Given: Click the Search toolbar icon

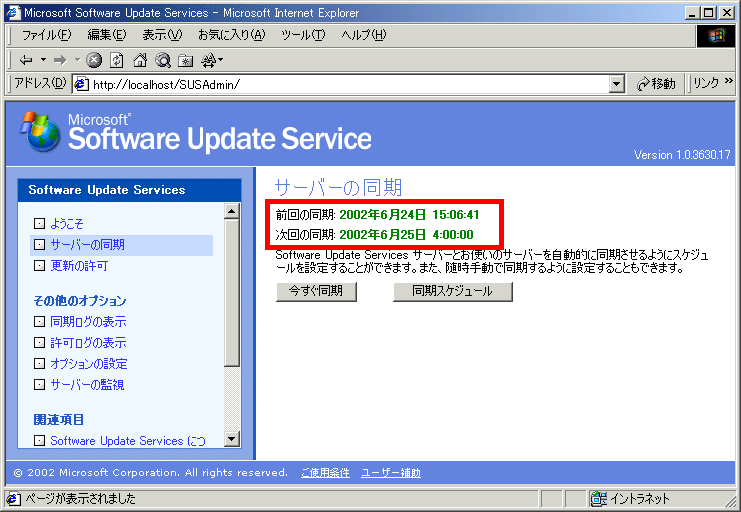Looking at the screenshot, I should (x=163, y=60).
